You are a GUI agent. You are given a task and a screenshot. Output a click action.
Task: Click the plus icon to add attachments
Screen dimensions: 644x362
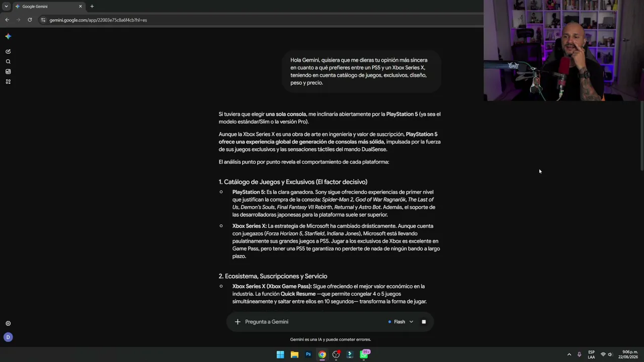click(x=237, y=322)
